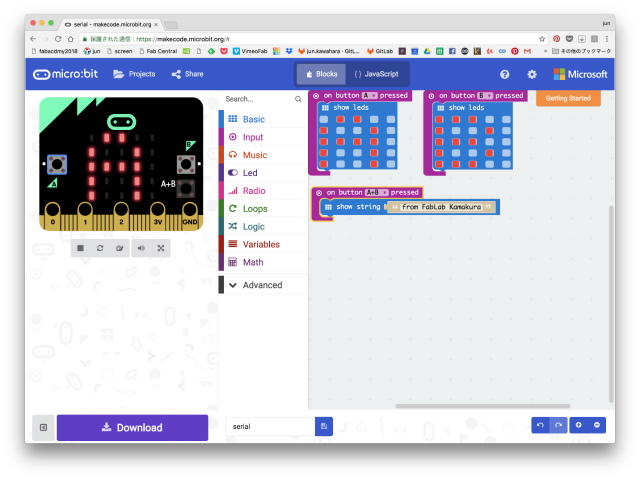This screenshot has height=479, width=640.
Task: Open the Input blocks category
Action: [263, 137]
